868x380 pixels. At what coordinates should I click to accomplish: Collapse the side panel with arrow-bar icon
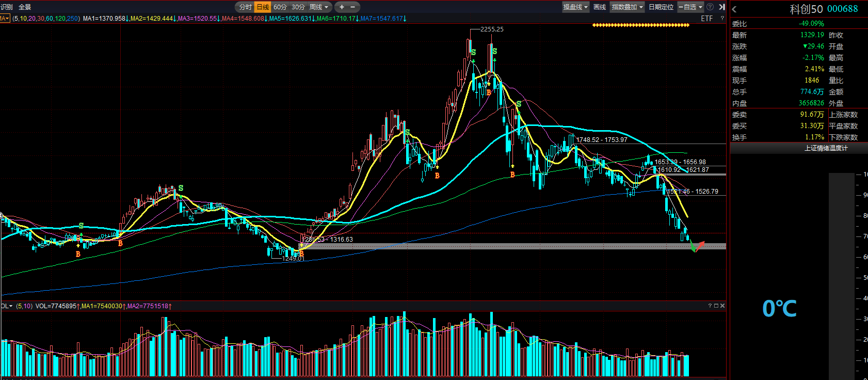point(722,7)
